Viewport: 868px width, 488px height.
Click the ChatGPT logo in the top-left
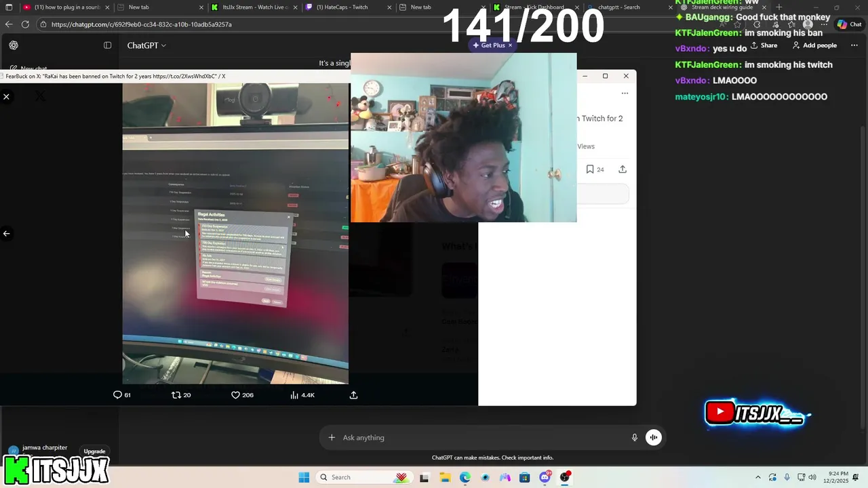click(14, 45)
